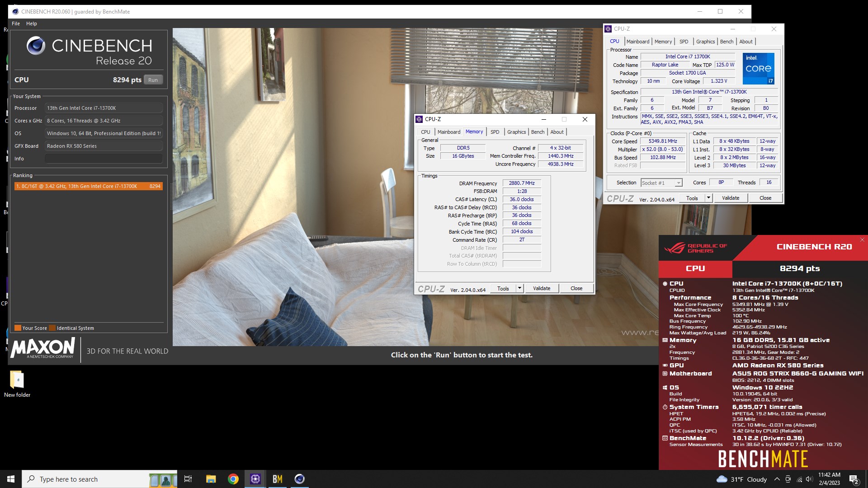Expand Tools dropdown arrow in CPU-Z CPU window
The image size is (868, 488).
coord(709,198)
